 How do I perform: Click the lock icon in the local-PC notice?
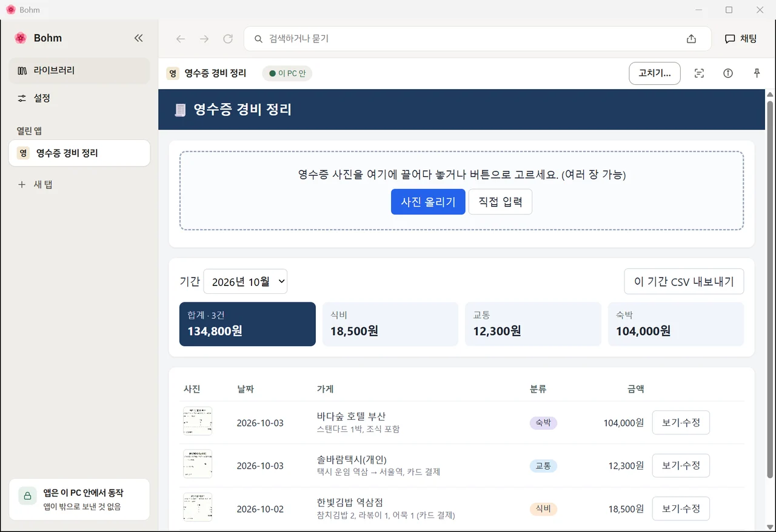coord(28,496)
